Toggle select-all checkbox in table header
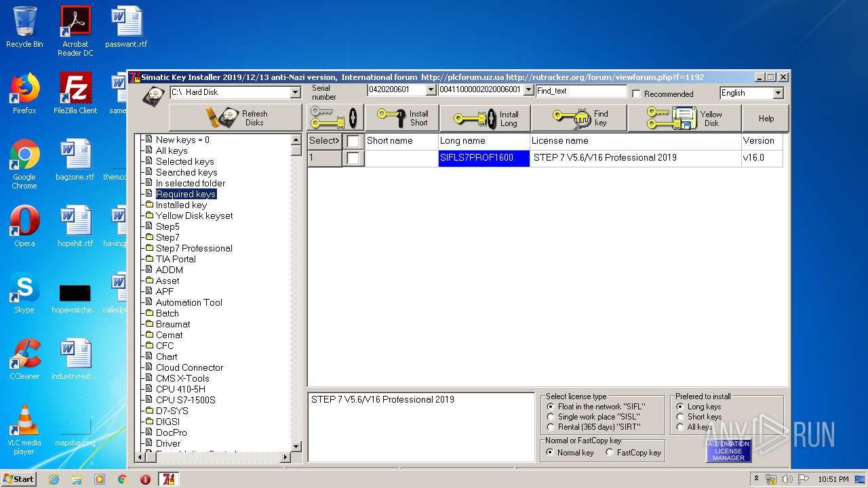The height and width of the screenshot is (488, 868). click(353, 141)
